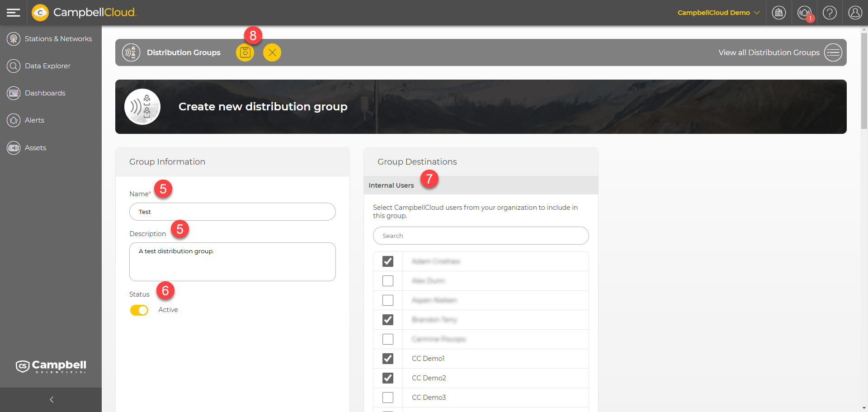Save the distribution group with yellow save icon
The width and height of the screenshot is (868, 412).
[245, 52]
